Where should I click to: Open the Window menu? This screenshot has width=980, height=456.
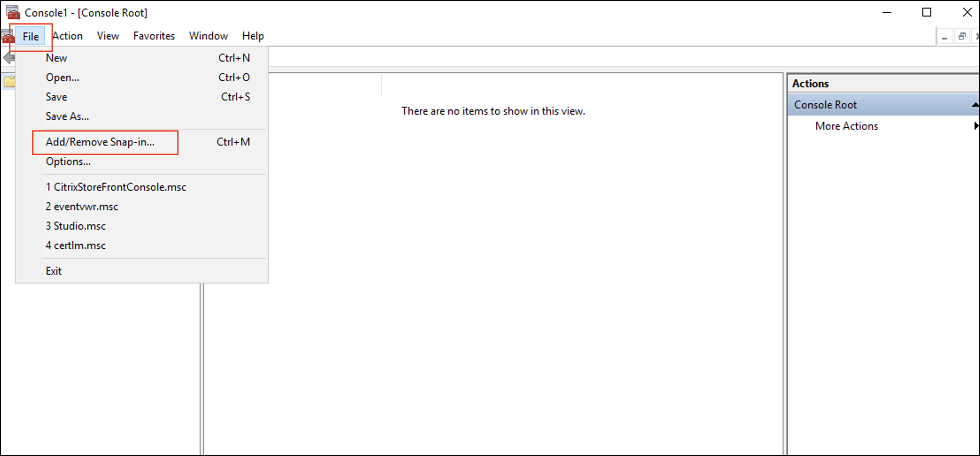coord(208,36)
